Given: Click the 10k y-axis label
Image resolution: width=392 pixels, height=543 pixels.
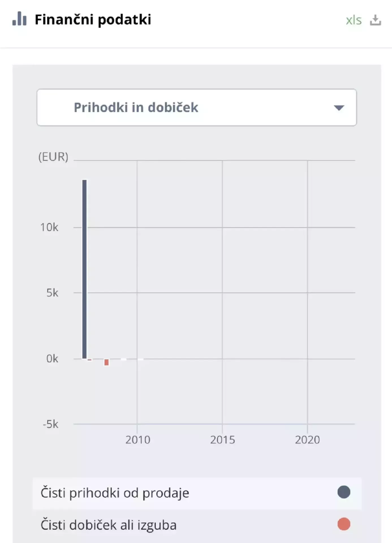Looking at the screenshot, I should [x=49, y=227].
